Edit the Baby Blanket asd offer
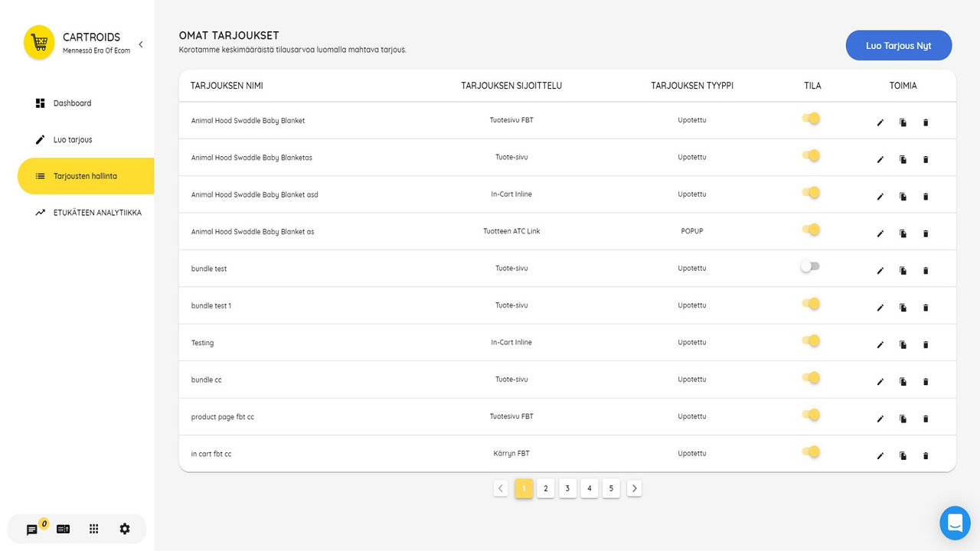This screenshot has width=980, height=551. 880,197
